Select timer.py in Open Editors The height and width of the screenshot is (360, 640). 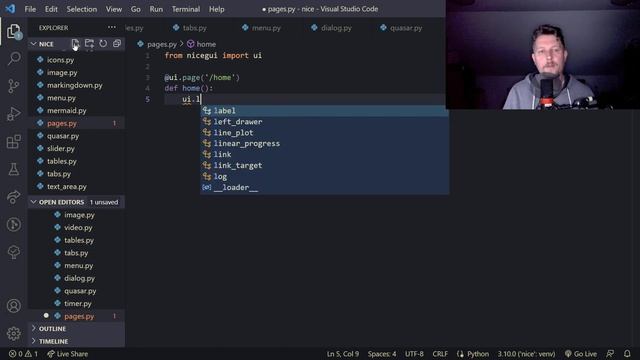point(77,303)
